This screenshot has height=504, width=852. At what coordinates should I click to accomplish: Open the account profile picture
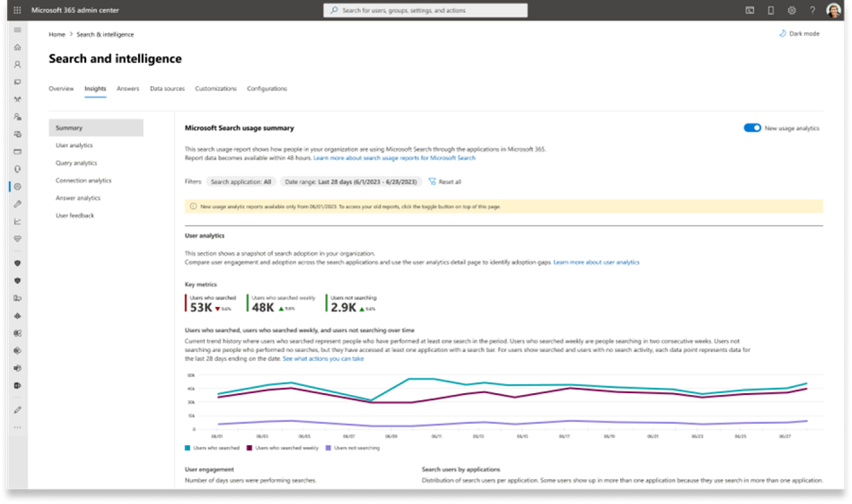[x=833, y=10]
